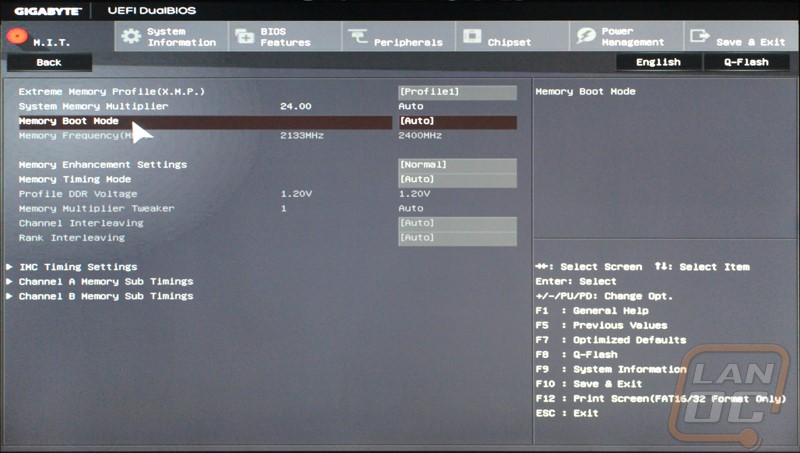This screenshot has height=453, width=800.
Task: Select the highlighted Memory Boot Mode label
Action: 68,121
